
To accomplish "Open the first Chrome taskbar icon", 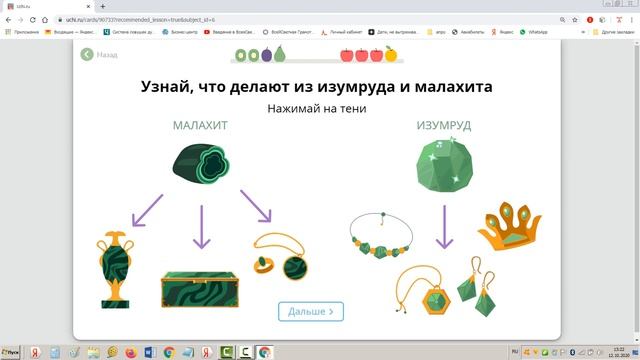I will [169, 352].
